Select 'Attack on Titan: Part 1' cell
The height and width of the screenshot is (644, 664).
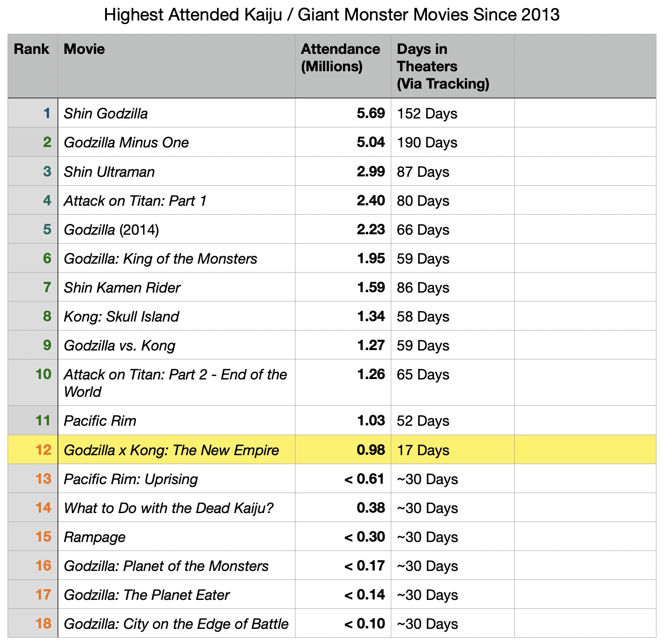[176, 200]
